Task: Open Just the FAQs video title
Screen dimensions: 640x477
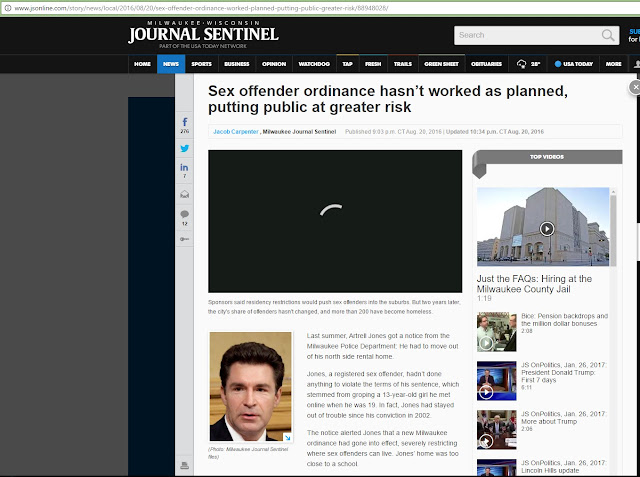Action: (534, 284)
